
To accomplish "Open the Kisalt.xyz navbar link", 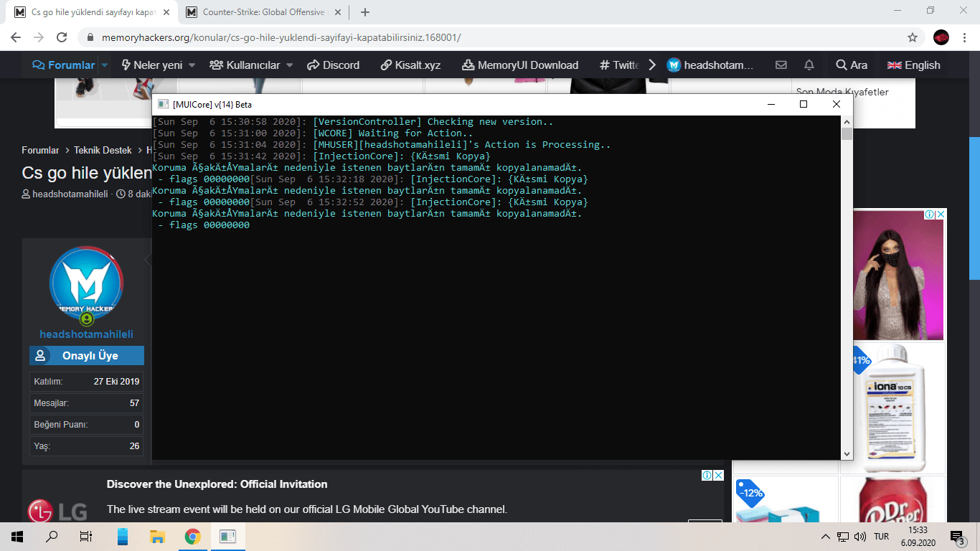I will click(x=410, y=65).
